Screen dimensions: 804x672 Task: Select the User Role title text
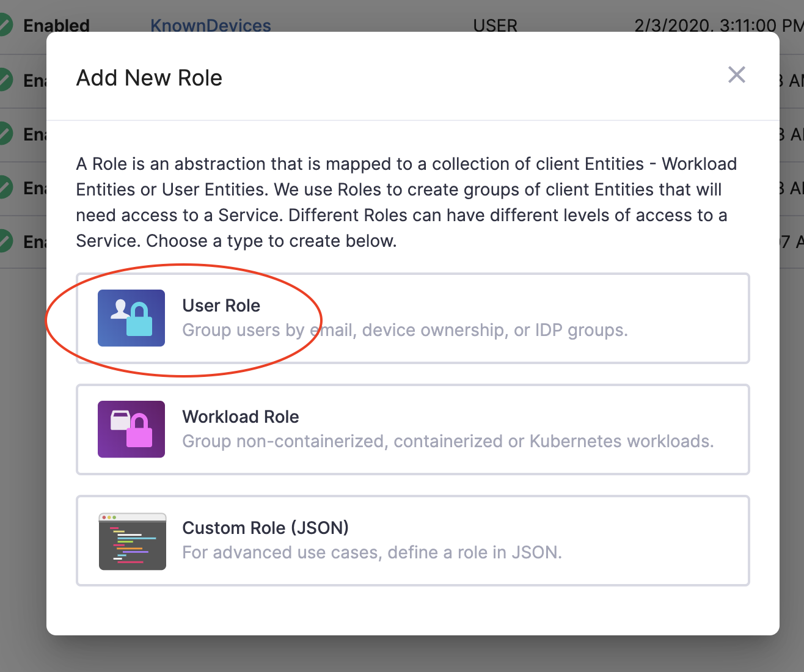click(221, 305)
